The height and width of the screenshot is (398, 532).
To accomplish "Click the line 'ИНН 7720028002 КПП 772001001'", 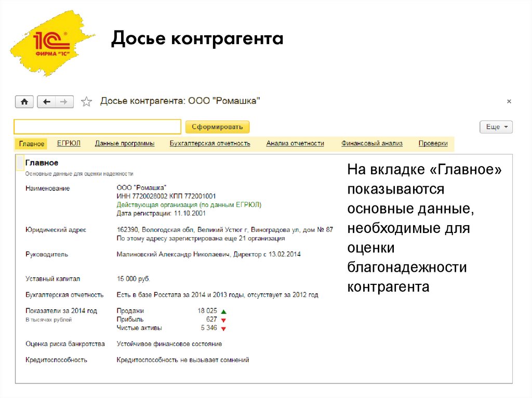I will click(x=166, y=196).
